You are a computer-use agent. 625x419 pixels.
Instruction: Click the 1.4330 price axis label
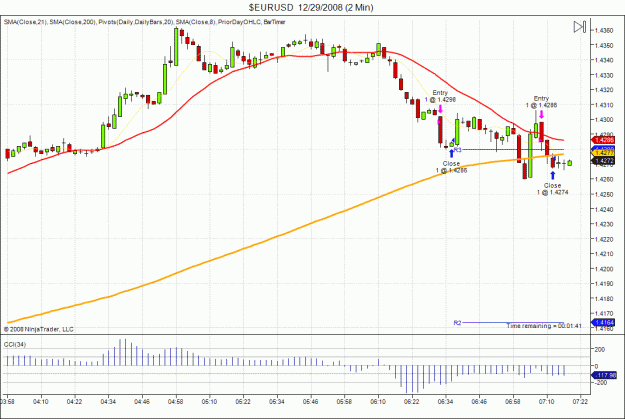tap(604, 75)
